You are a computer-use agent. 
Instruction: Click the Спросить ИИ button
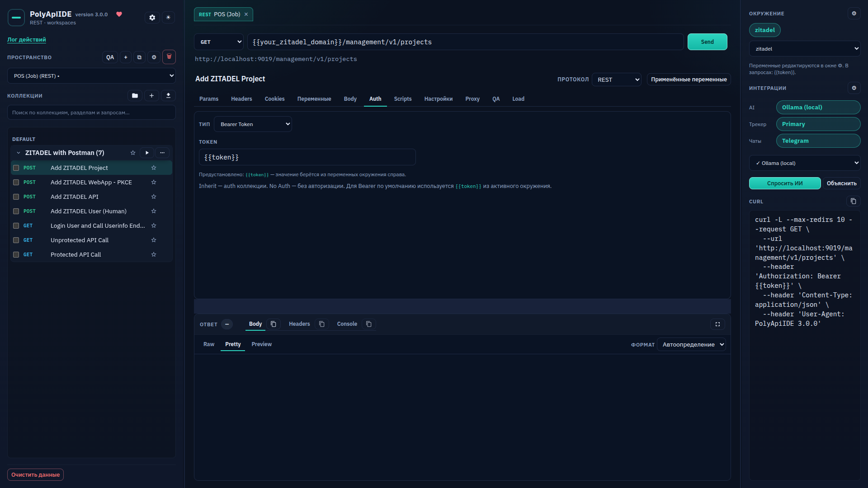(785, 183)
